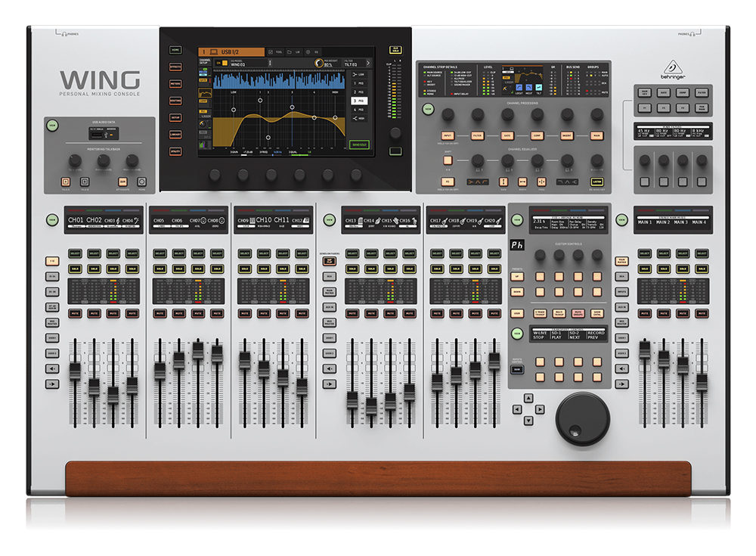
Task: Click the INSERT channel processing button
Action: [567, 135]
